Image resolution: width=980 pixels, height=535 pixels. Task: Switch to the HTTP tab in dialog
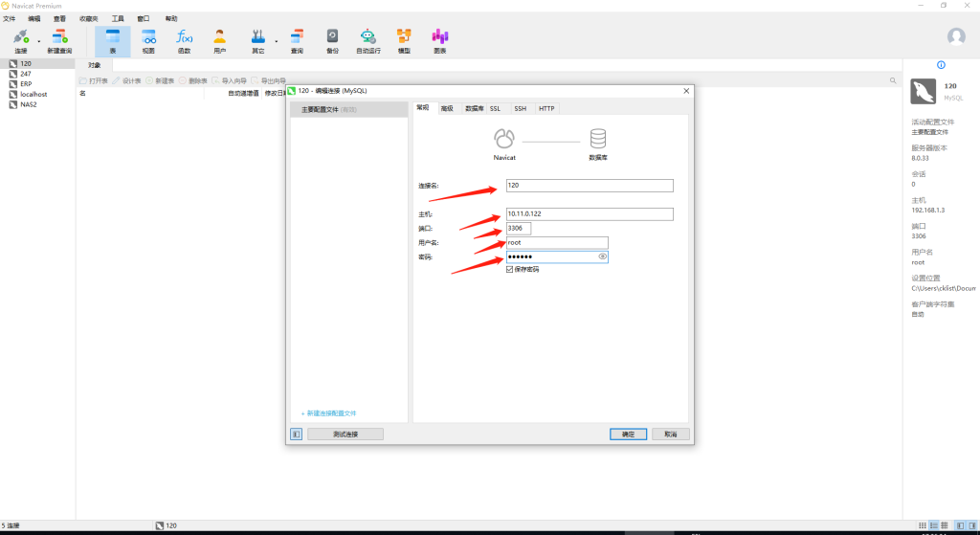tap(546, 109)
